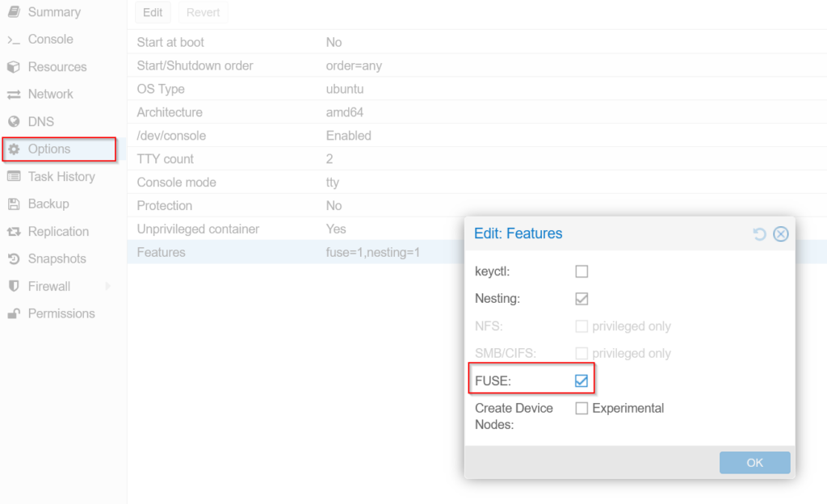The height and width of the screenshot is (504, 827).
Task: Click the Edit button
Action: point(153,13)
